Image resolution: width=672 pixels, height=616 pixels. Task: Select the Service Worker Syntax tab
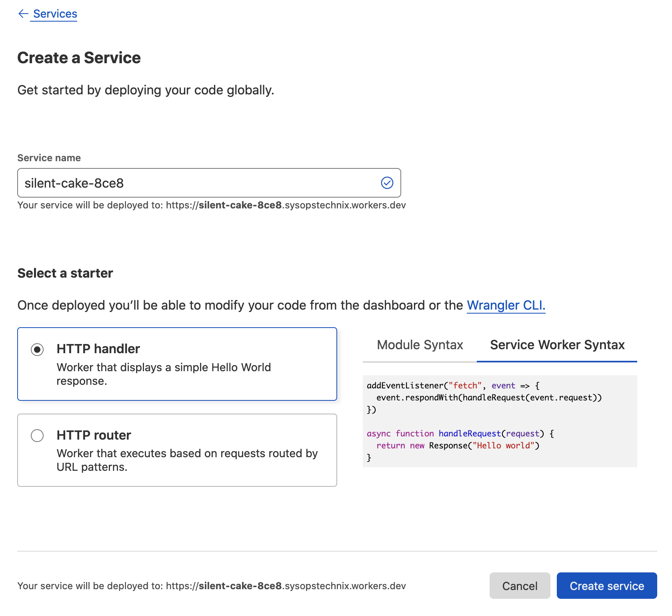557,345
